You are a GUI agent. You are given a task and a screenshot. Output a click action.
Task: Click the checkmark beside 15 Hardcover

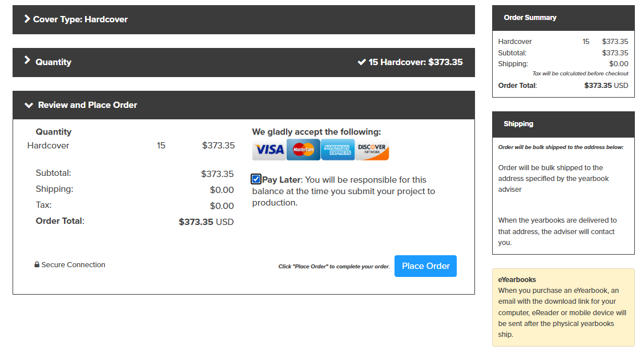click(x=361, y=62)
